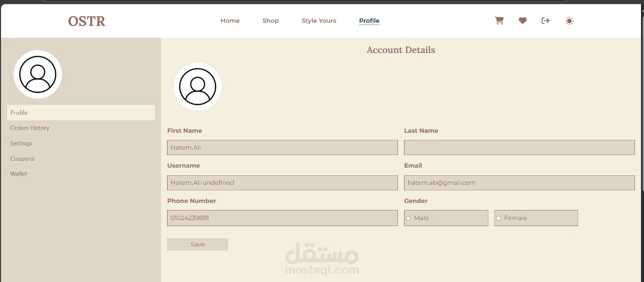Image resolution: width=644 pixels, height=282 pixels.
Task: Click the Account Details avatar image
Action: click(198, 87)
